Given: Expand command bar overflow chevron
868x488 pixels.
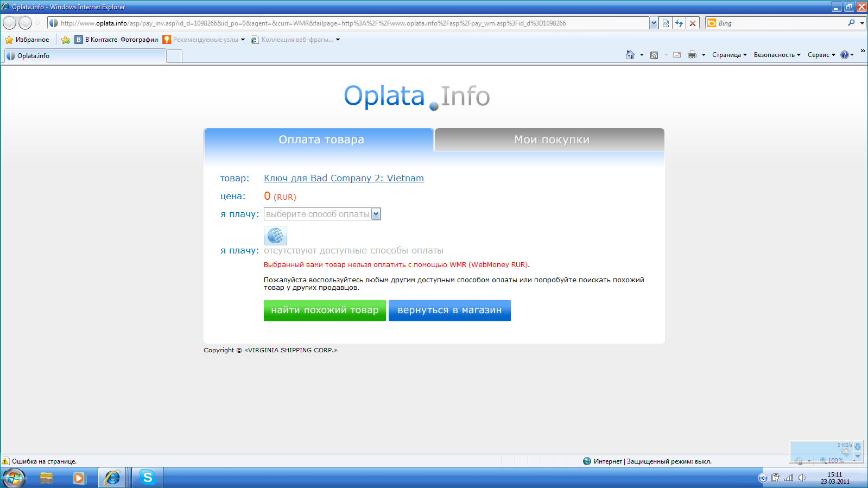Looking at the screenshot, I should (x=863, y=50).
